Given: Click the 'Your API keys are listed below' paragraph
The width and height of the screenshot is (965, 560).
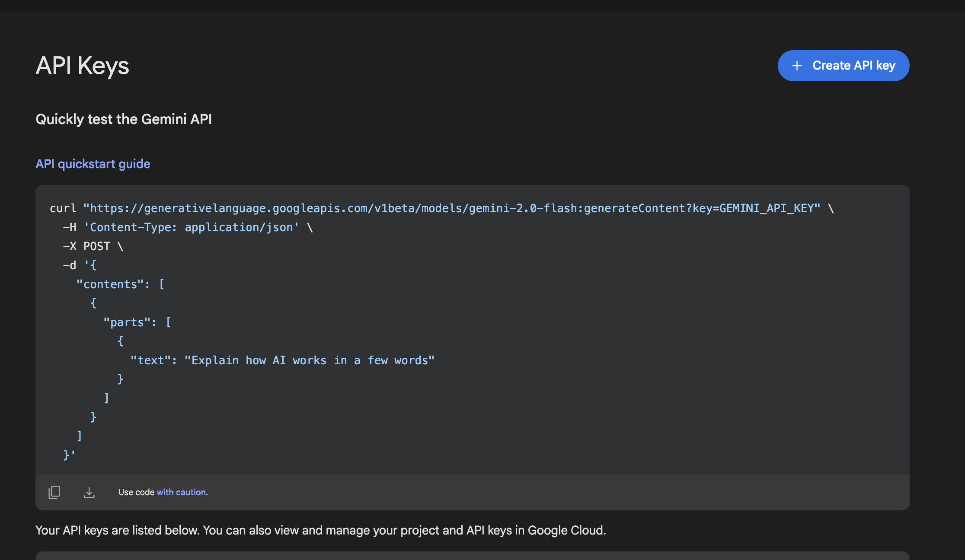Looking at the screenshot, I should pyautogui.click(x=320, y=530).
